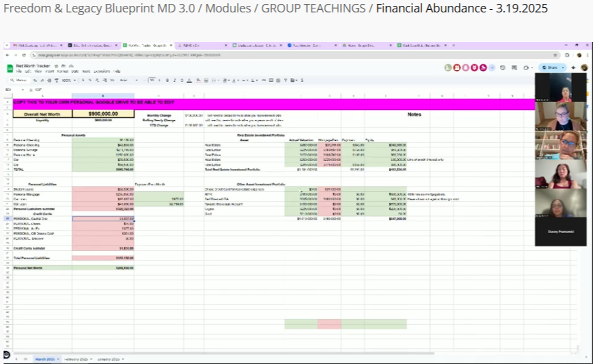Open the Help menu
Screen dimensions: 593x364
pyautogui.click(x=118, y=71)
